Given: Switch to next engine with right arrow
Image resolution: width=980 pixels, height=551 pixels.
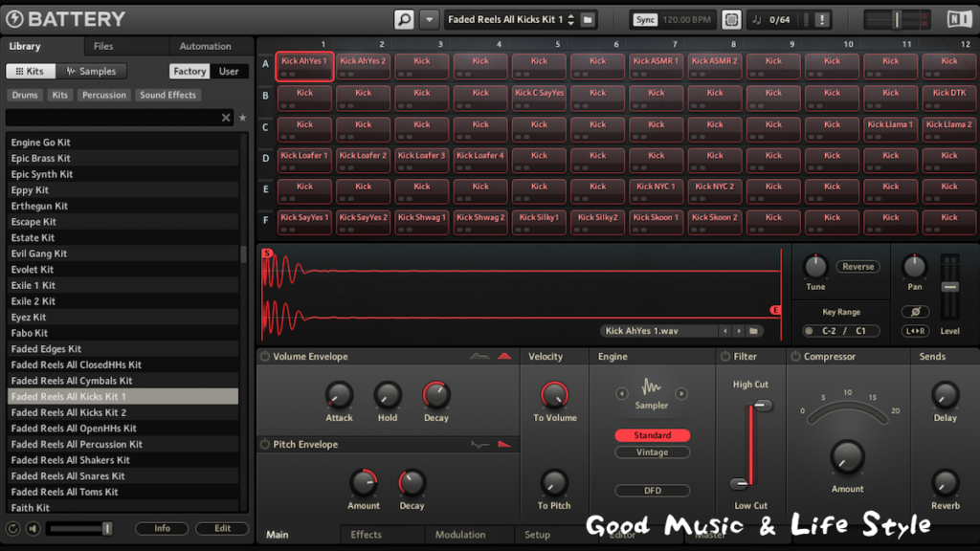Looking at the screenshot, I should 681,393.
